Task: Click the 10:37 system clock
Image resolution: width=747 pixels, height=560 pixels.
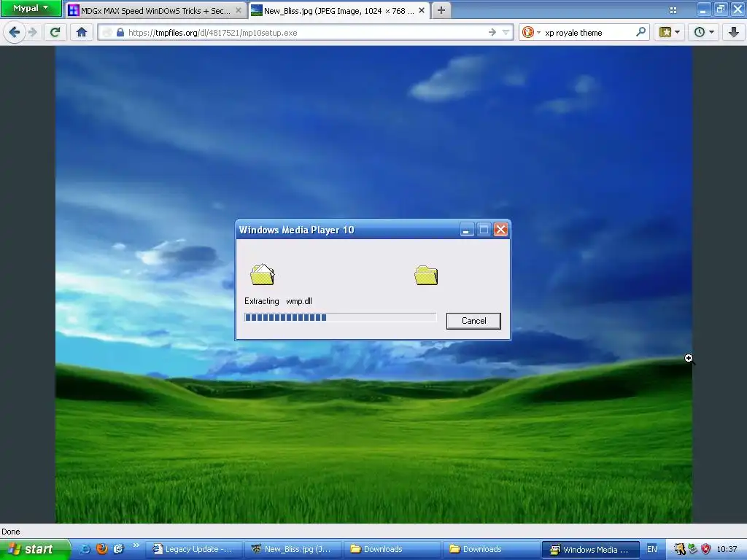Action: (727, 549)
